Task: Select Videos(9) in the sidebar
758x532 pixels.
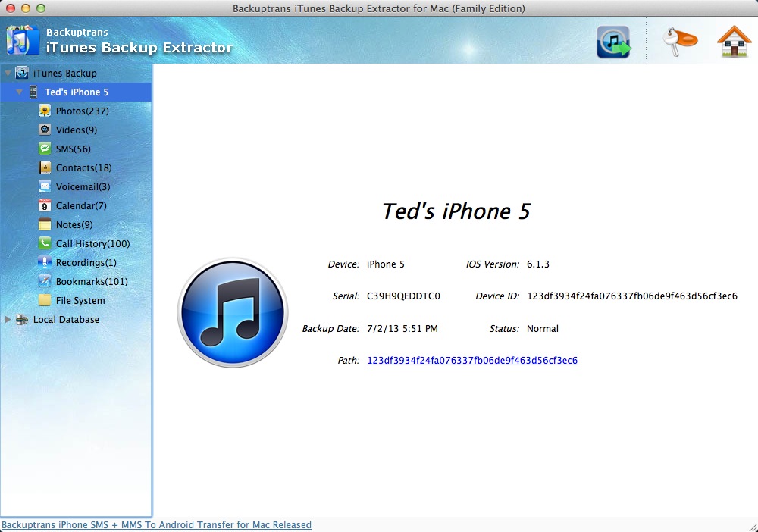Action: tap(77, 130)
